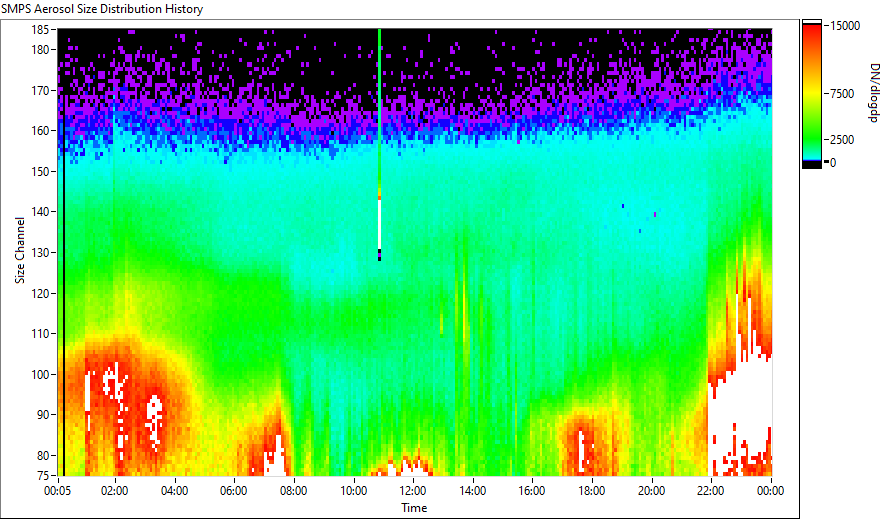This screenshot has width=884, height=519.
Task: Click the 15000 color scale value
Action: (x=845, y=26)
